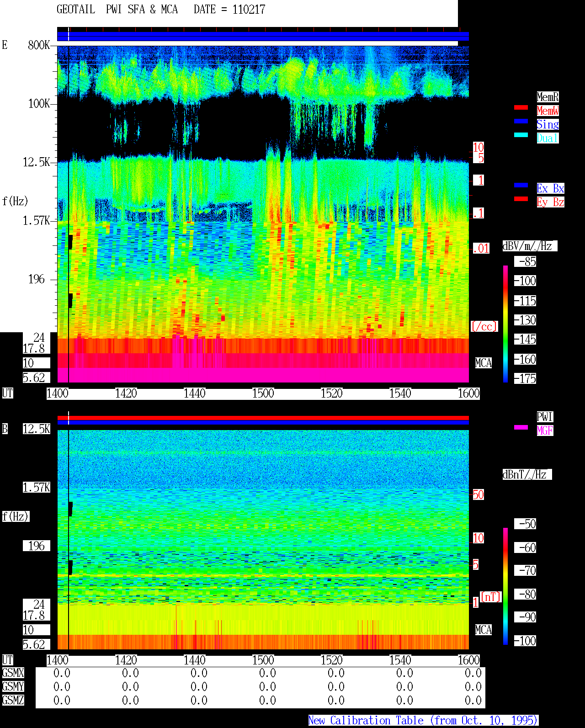Click the -175 color scale value
Screen dimensions: 585x728
(x=525, y=378)
